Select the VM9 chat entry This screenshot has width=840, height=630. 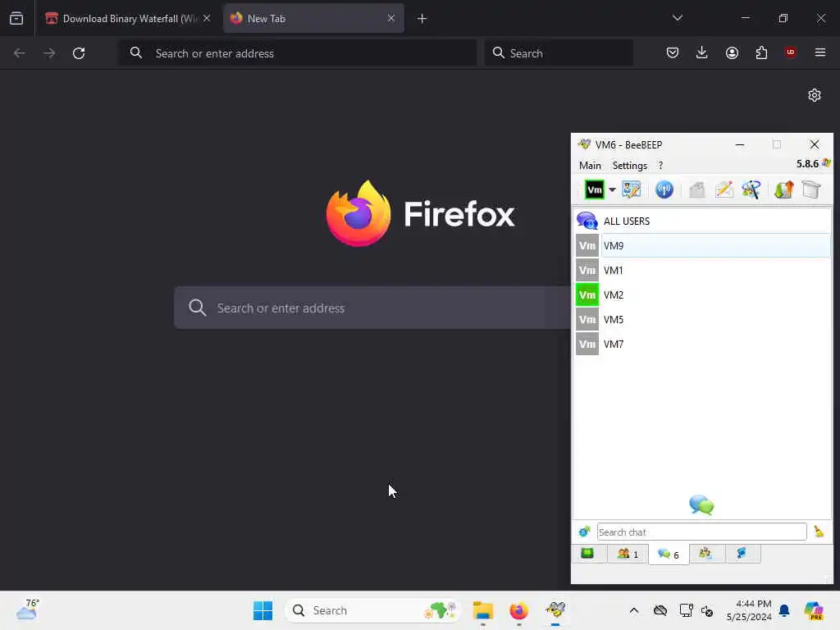(702, 245)
